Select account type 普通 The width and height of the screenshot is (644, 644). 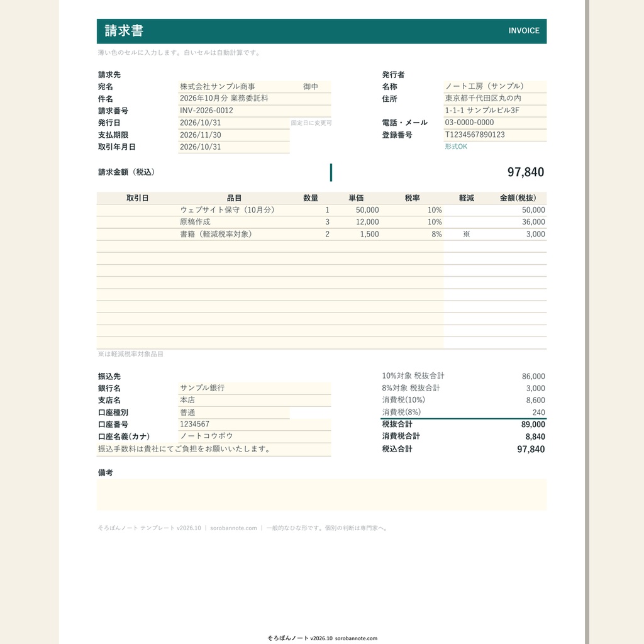234,413
